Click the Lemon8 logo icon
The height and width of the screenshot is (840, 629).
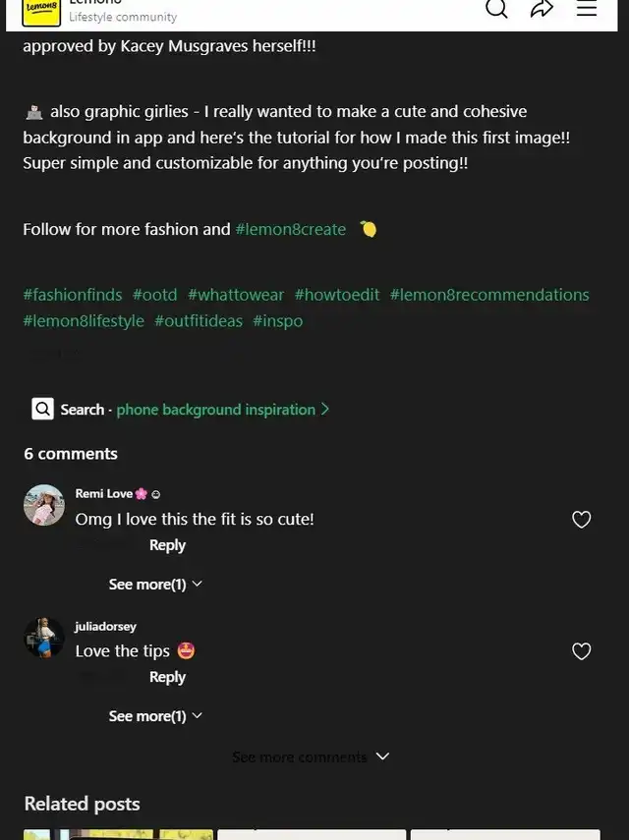click(41, 12)
